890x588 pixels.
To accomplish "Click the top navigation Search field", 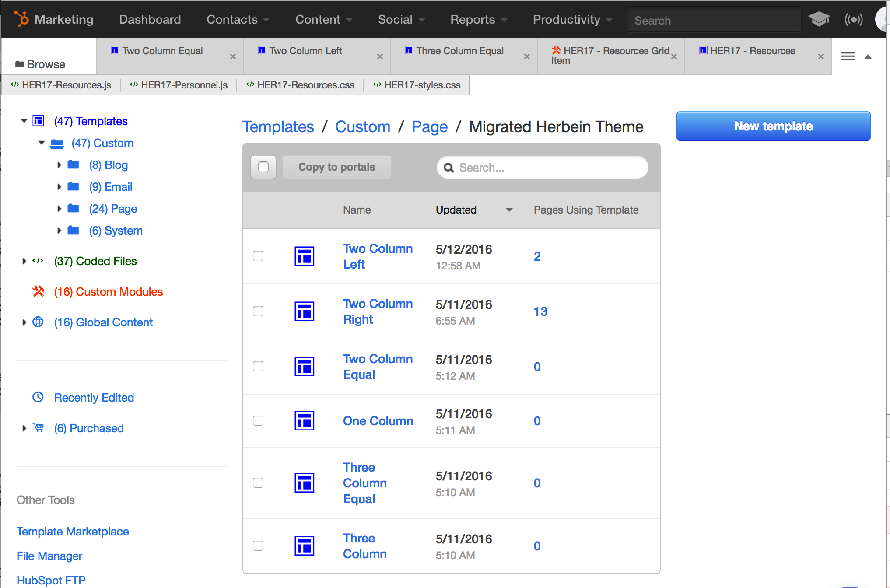I will pyautogui.click(x=714, y=20).
